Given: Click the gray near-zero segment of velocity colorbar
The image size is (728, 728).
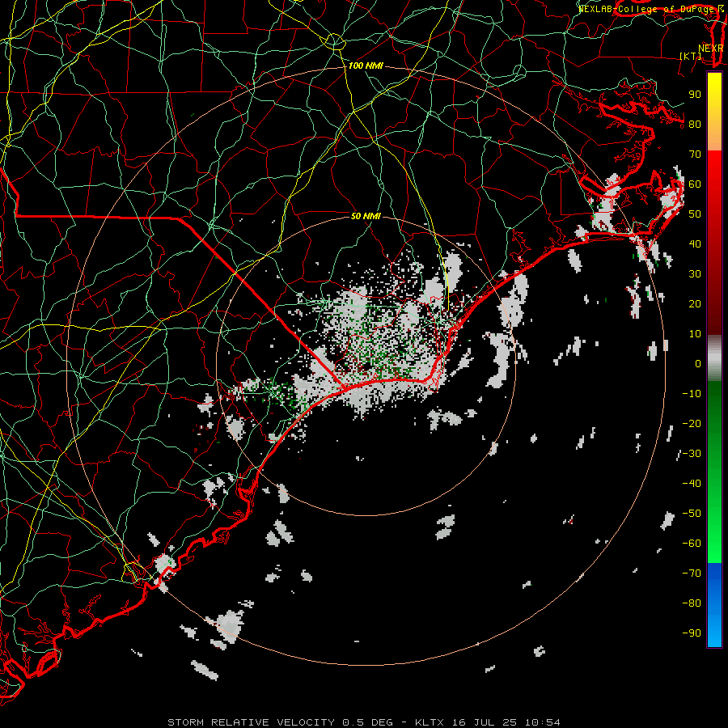Looking at the screenshot, I should coord(714,358).
